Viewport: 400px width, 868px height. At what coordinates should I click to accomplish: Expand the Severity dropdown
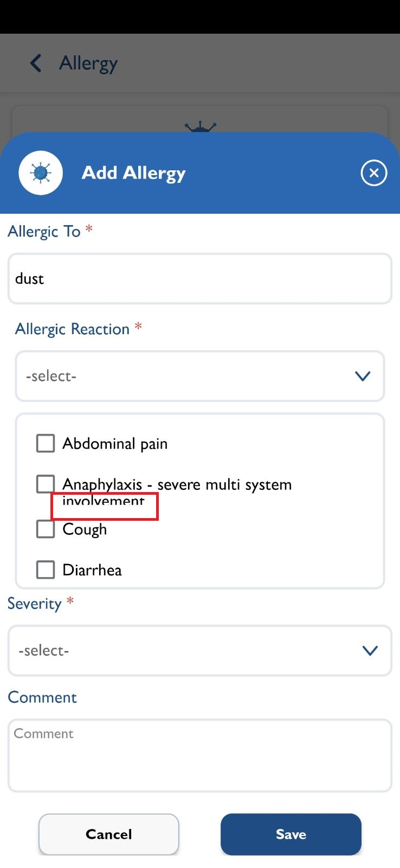tap(370, 650)
